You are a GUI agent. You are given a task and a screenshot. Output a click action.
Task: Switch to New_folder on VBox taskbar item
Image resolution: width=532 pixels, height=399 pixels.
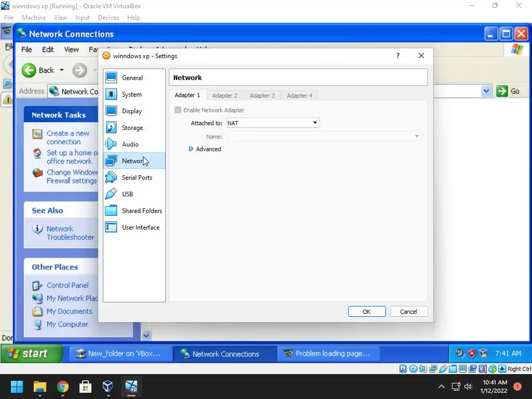coord(121,353)
